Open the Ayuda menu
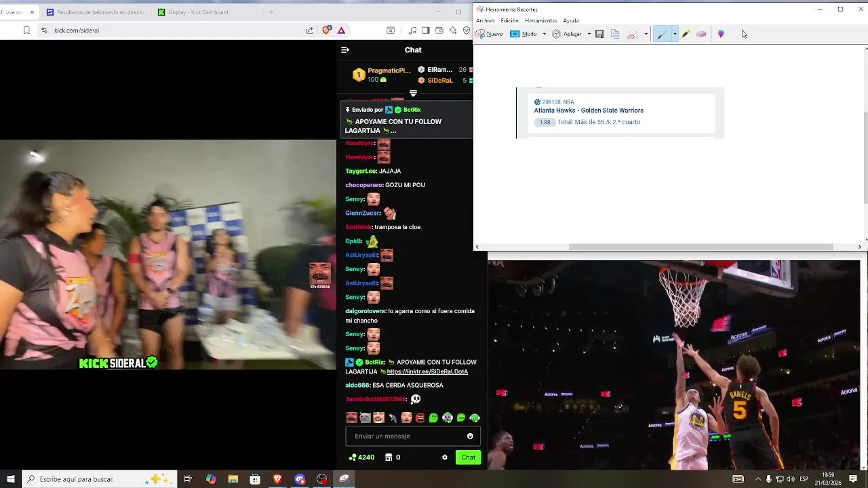The image size is (868, 488). [x=571, y=20]
